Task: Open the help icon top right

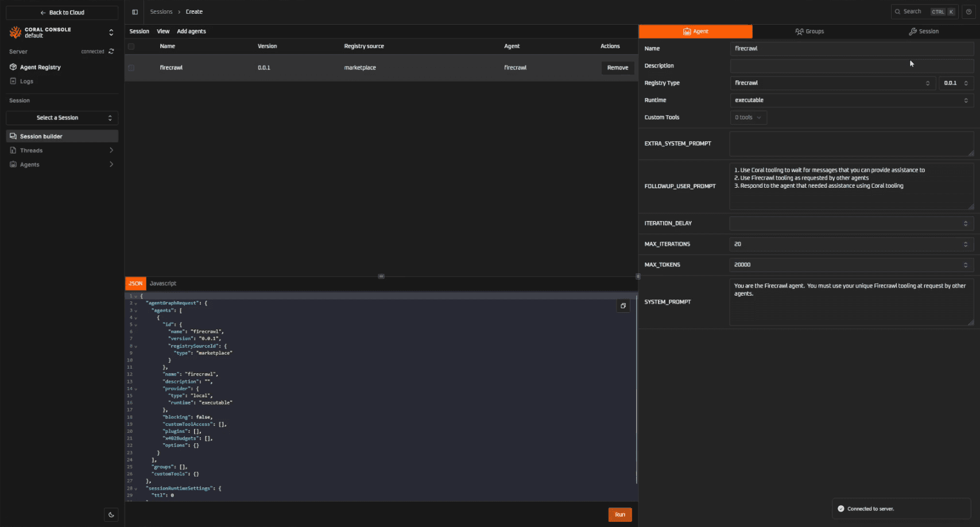Action: (969, 11)
